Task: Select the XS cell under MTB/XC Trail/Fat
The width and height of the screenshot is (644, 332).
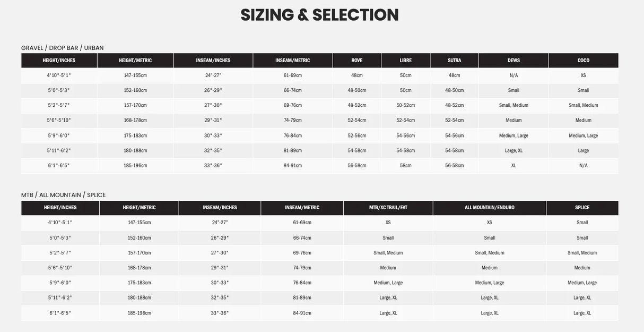Action: tap(388, 223)
